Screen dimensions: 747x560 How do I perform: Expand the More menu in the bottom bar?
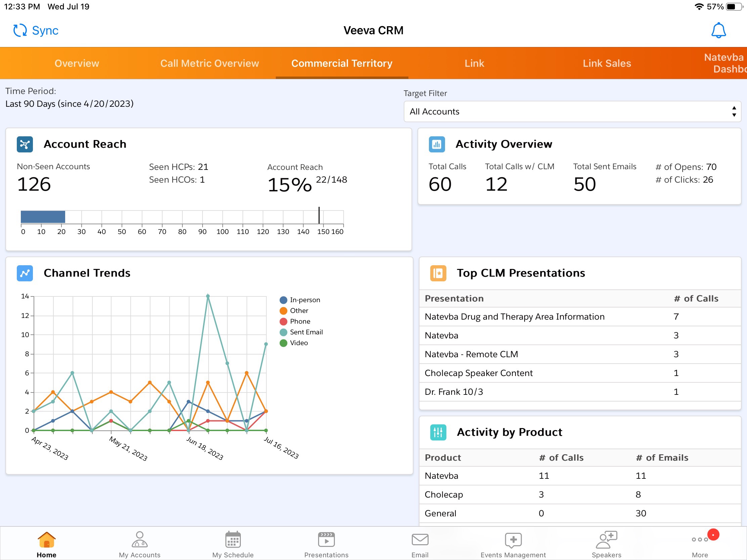coord(700,544)
